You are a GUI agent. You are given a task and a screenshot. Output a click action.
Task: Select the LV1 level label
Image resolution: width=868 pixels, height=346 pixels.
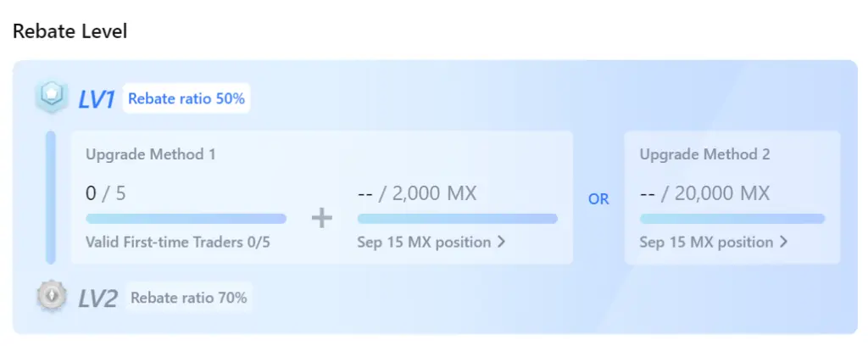click(97, 100)
